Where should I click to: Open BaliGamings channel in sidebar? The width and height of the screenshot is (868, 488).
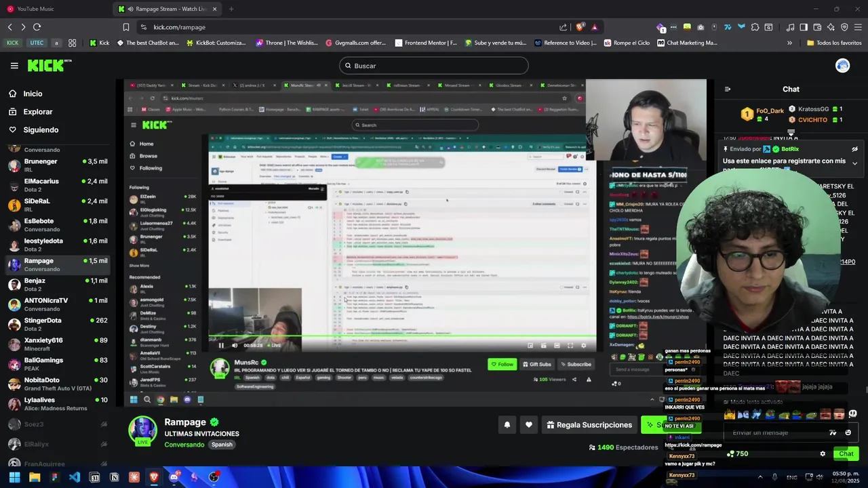(x=57, y=364)
